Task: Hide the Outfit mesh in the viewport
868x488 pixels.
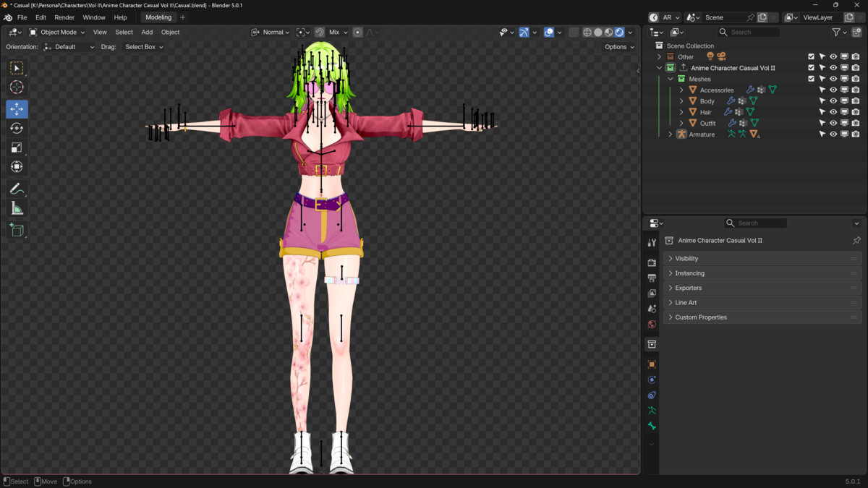Action: (833, 123)
